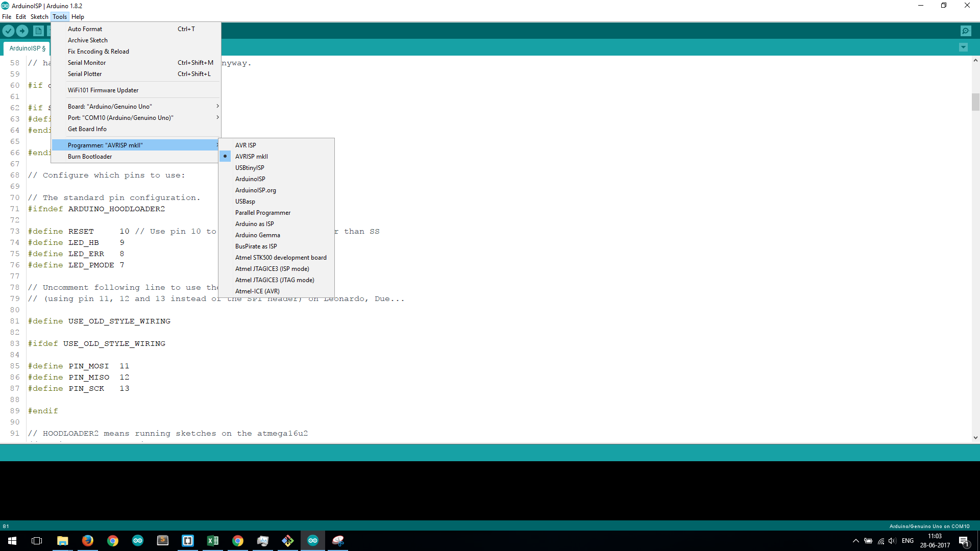Select Arduino as ISP programmer
The image size is (980, 551).
click(x=277, y=224)
